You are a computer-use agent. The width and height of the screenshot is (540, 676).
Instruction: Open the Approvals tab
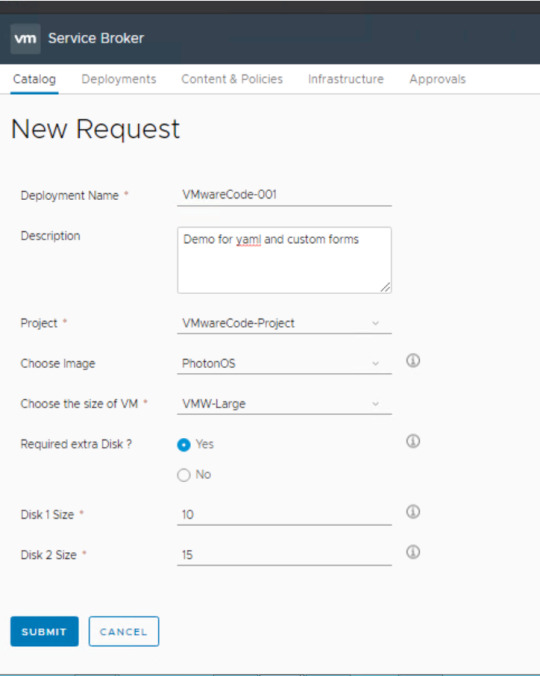pos(437,79)
